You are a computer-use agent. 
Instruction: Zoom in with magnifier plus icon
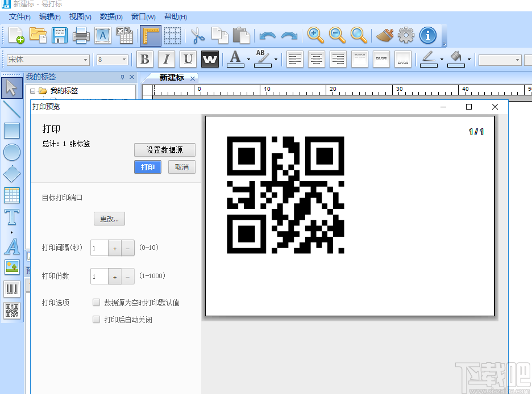pos(315,35)
